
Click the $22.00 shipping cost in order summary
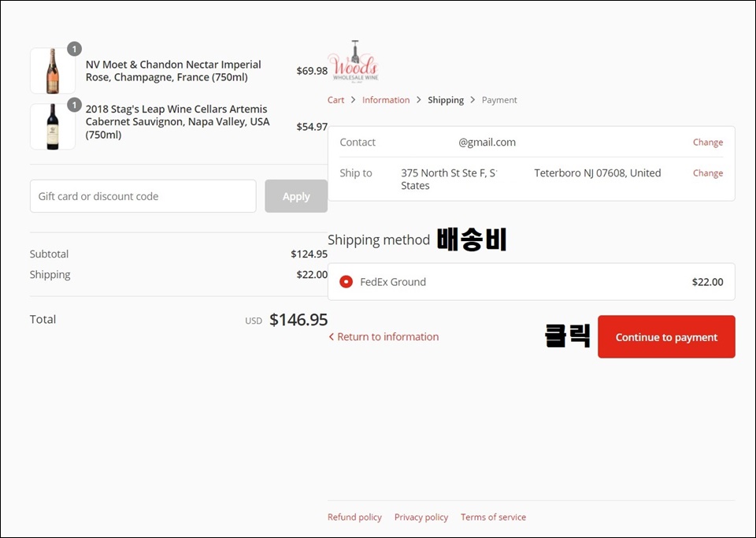click(x=312, y=275)
